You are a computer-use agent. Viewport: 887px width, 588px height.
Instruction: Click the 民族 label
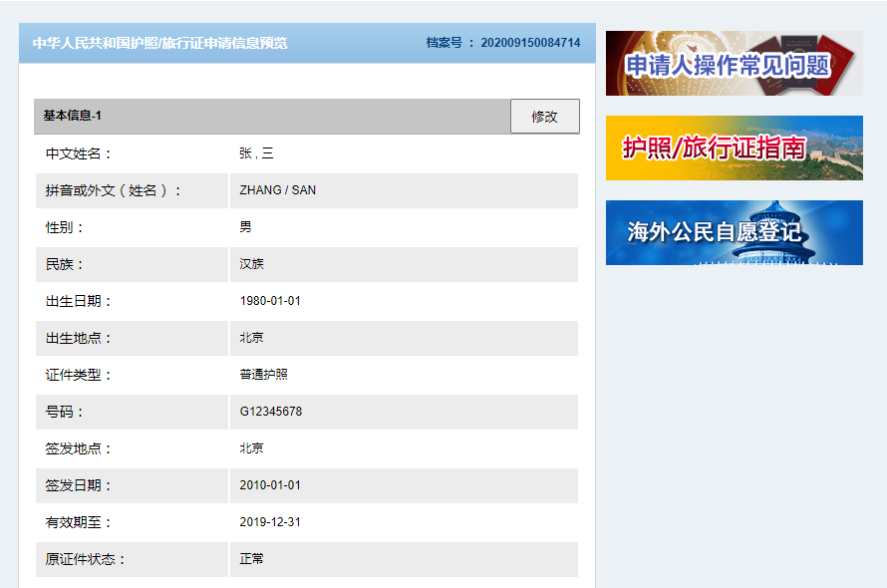[65, 264]
